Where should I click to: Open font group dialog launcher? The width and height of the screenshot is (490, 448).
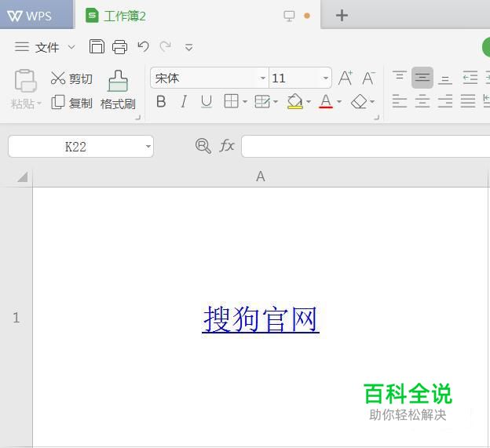pyautogui.click(x=377, y=118)
